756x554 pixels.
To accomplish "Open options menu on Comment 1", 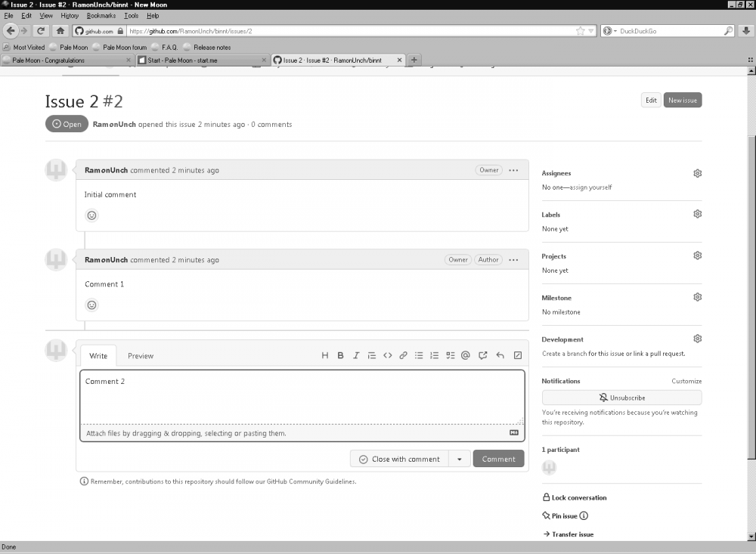I will pos(513,260).
